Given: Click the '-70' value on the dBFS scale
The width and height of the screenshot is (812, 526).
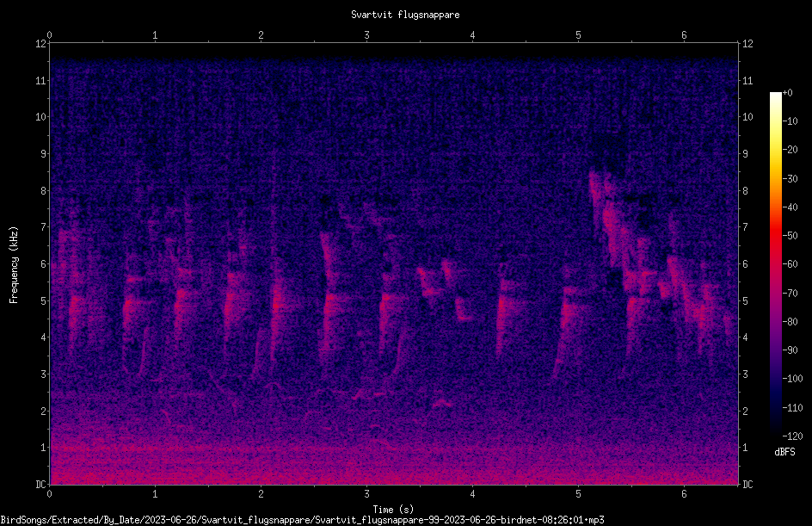Looking at the screenshot, I should coord(790,293).
